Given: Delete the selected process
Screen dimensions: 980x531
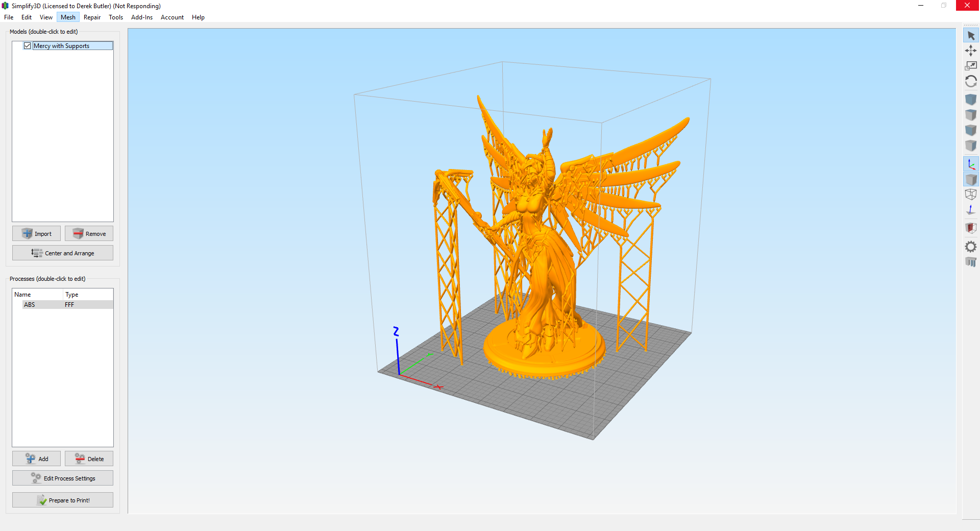Looking at the screenshot, I should coord(89,458).
